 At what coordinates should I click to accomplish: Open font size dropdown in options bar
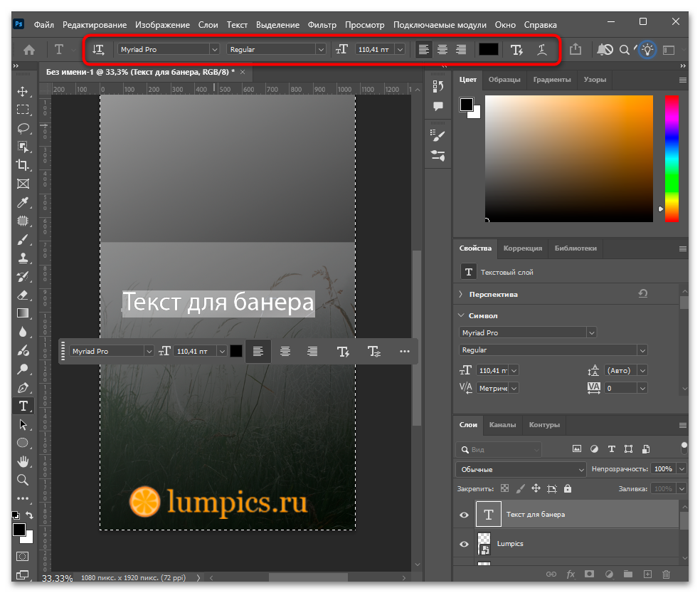[401, 49]
